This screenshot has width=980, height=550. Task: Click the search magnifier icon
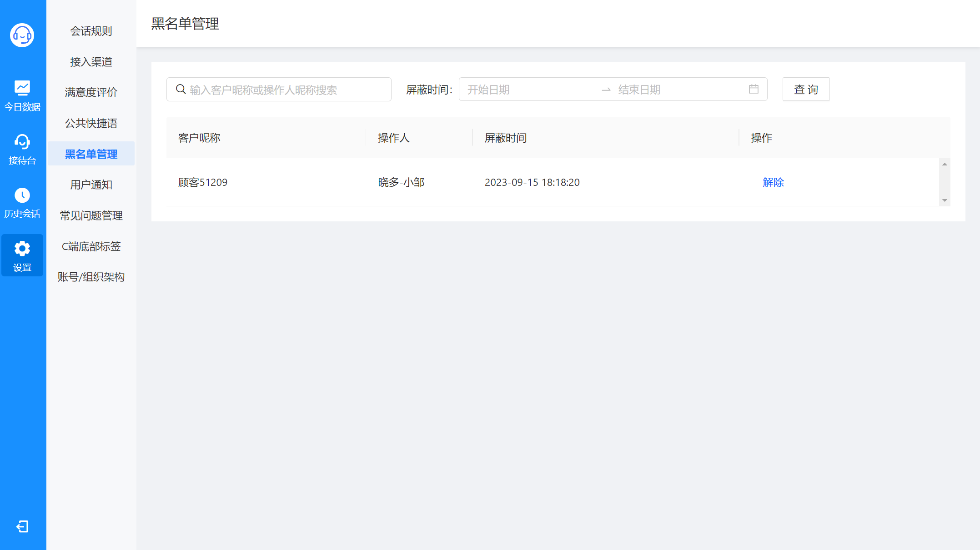181,89
